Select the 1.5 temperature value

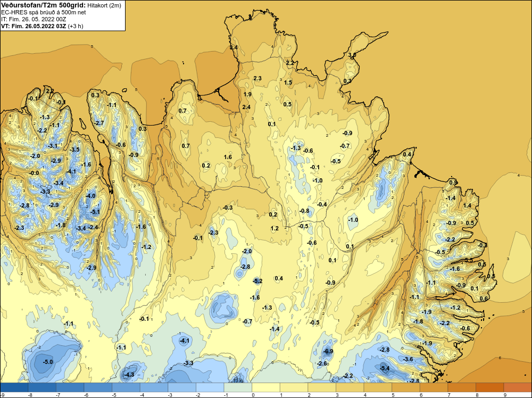coord(288,82)
